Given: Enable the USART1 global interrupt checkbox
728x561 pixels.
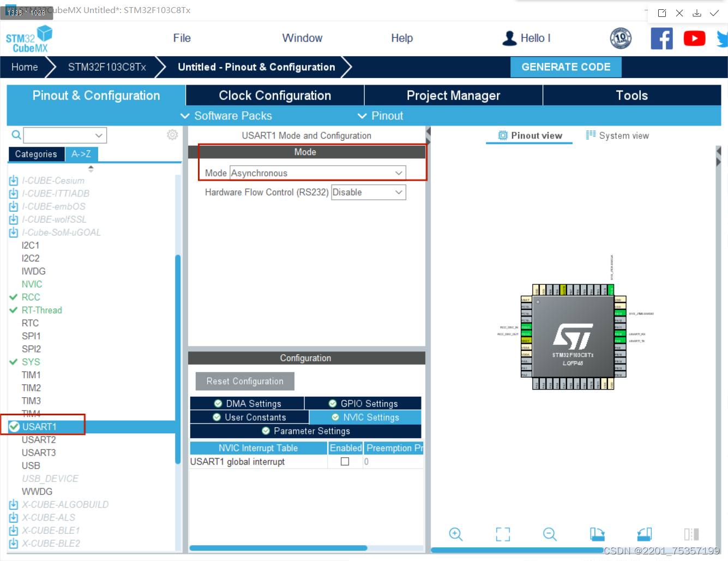Looking at the screenshot, I should 345,462.
